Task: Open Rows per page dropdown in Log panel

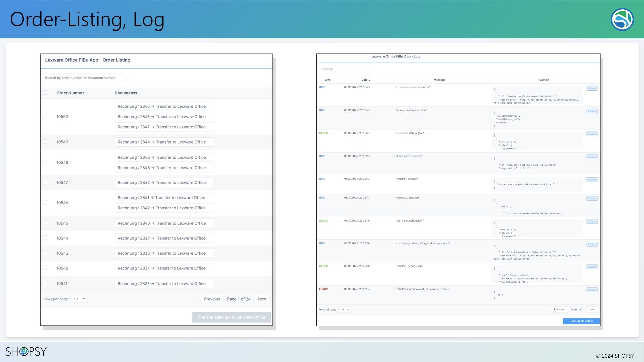Action: [x=345, y=310]
